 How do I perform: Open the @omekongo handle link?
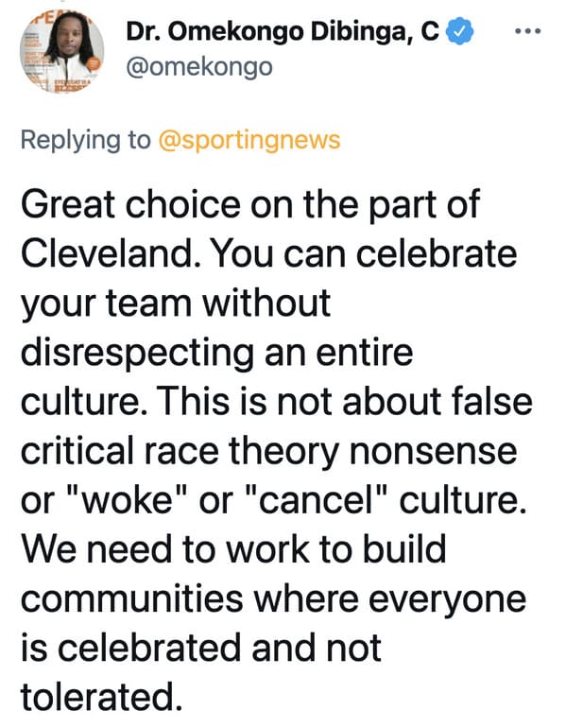click(199, 67)
